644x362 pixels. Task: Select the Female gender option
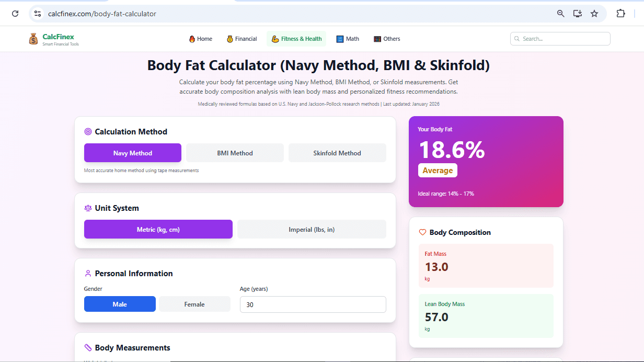click(194, 304)
